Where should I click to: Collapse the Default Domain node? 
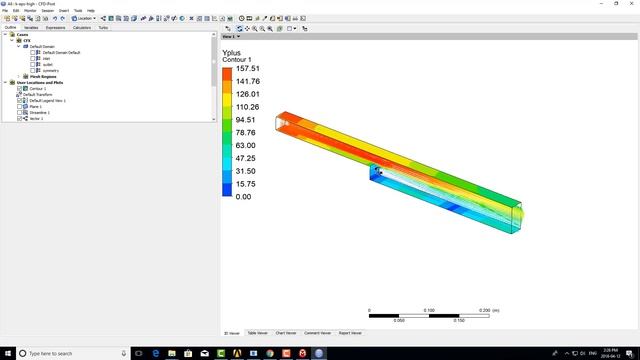coord(18,47)
